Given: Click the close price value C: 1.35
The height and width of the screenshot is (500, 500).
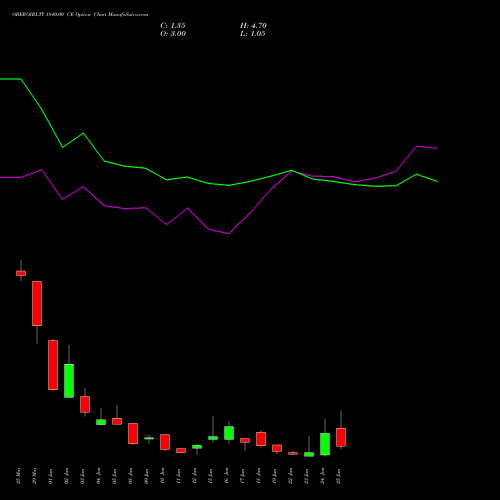Looking at the screenshot, I should click(173, 26).
